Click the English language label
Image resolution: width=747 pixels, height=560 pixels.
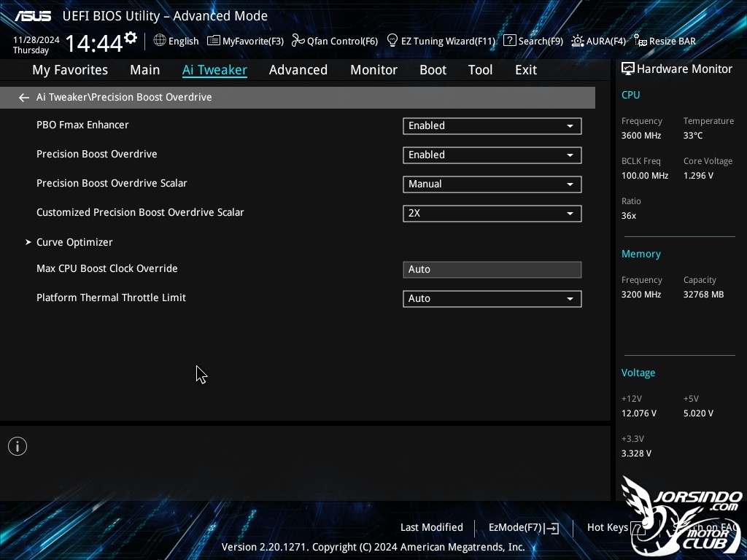click(x=183, y=41)
